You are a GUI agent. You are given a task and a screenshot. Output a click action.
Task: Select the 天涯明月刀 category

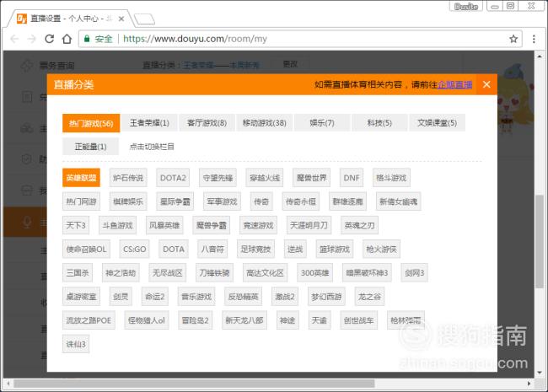pos(309,225)
